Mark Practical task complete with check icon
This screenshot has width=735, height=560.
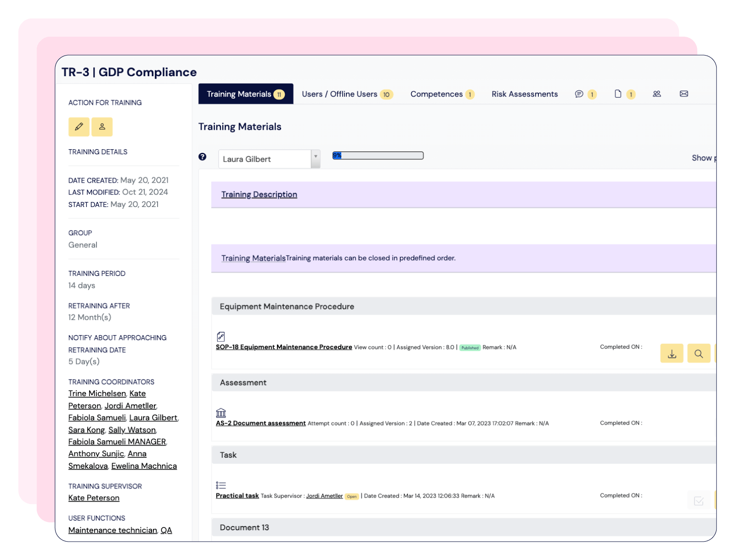coord(699,501)
